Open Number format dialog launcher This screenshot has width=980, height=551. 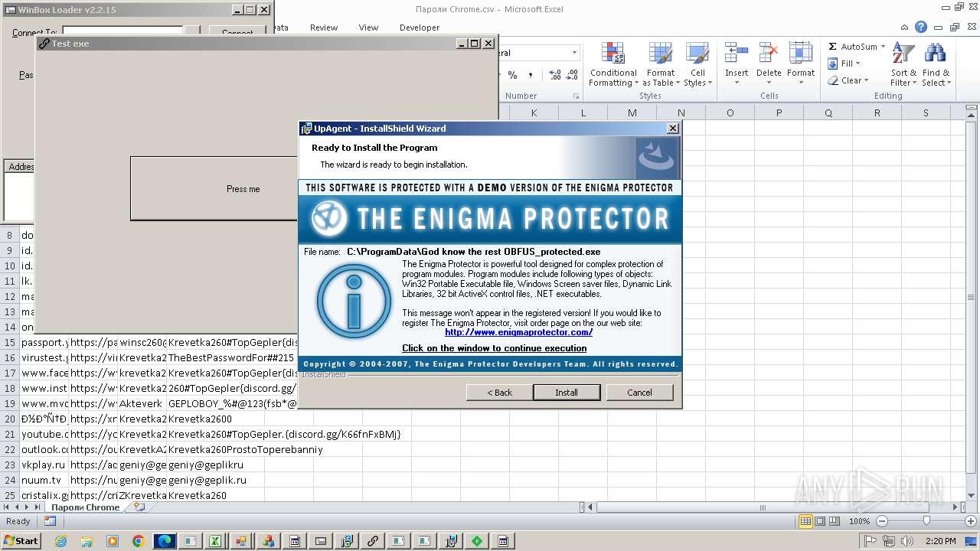point(576,96)
